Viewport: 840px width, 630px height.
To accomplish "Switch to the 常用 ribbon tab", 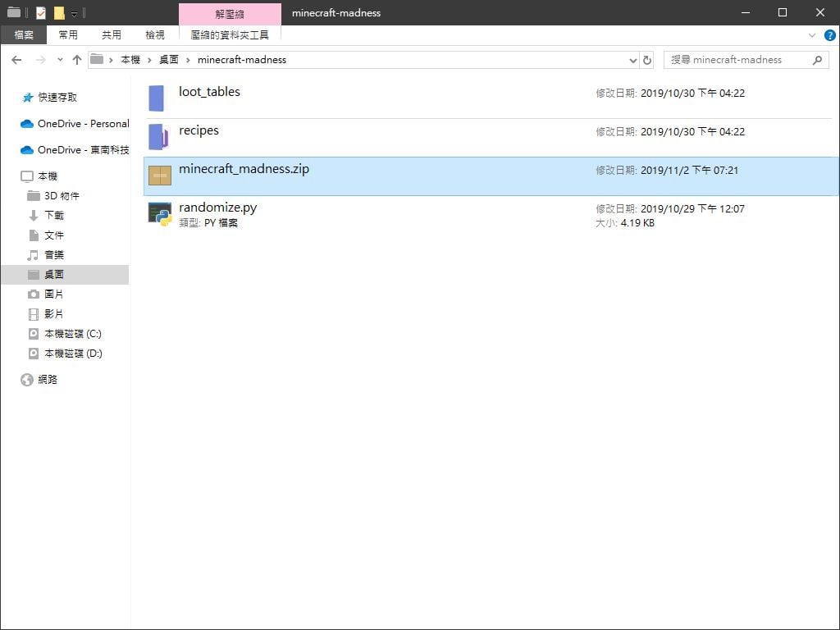I will 68,34.
